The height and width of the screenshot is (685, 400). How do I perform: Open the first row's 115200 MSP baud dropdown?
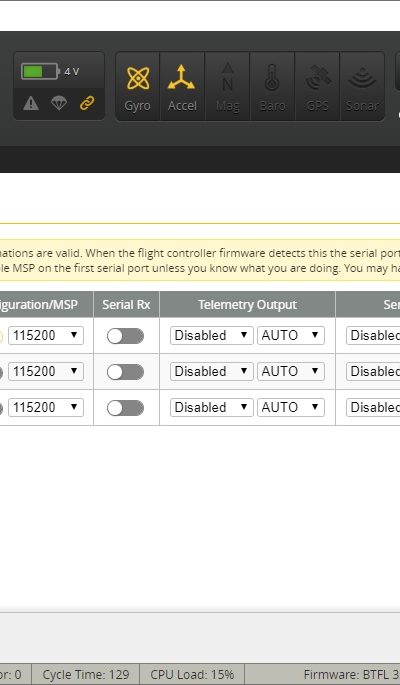[46, 336]
